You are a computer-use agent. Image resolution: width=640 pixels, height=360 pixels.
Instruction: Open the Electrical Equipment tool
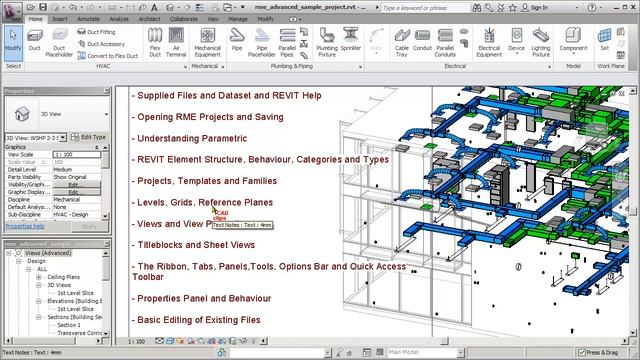click(489, 42)
